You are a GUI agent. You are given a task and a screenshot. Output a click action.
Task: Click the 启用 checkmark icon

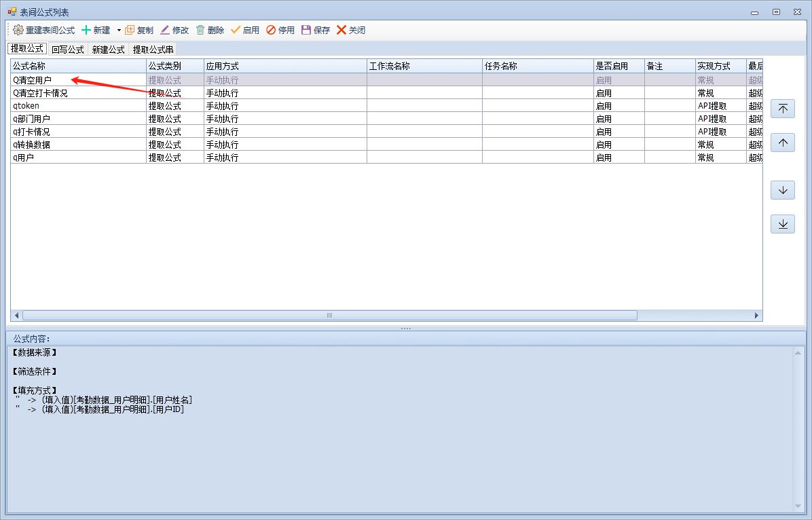(x=236, y=30)
